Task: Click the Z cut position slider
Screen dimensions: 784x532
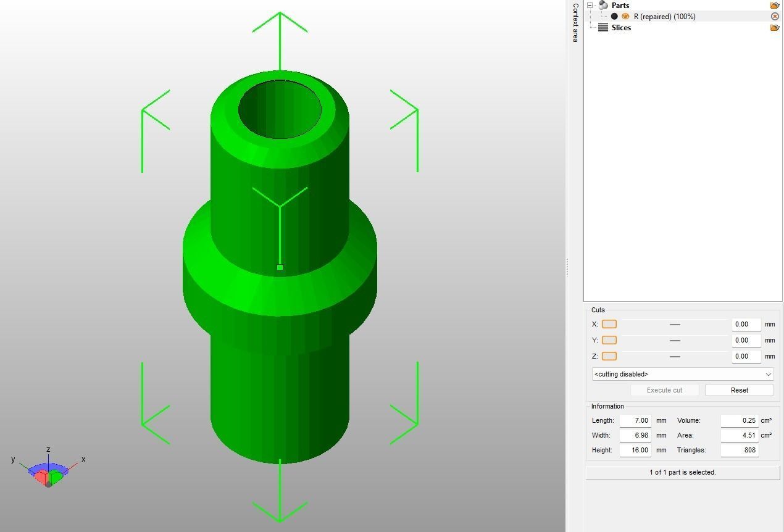Action: point(675,356)
